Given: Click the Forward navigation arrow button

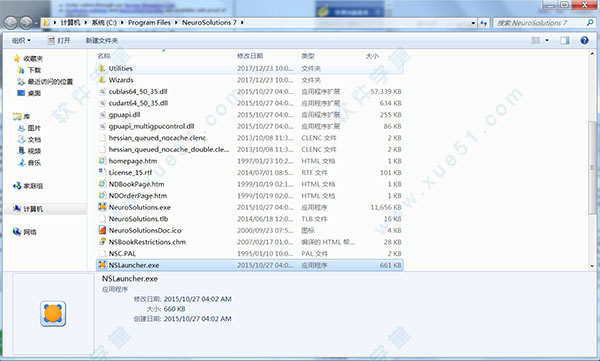Looking at the screenshot, I should pyautogui.click(x=26, y=23).
